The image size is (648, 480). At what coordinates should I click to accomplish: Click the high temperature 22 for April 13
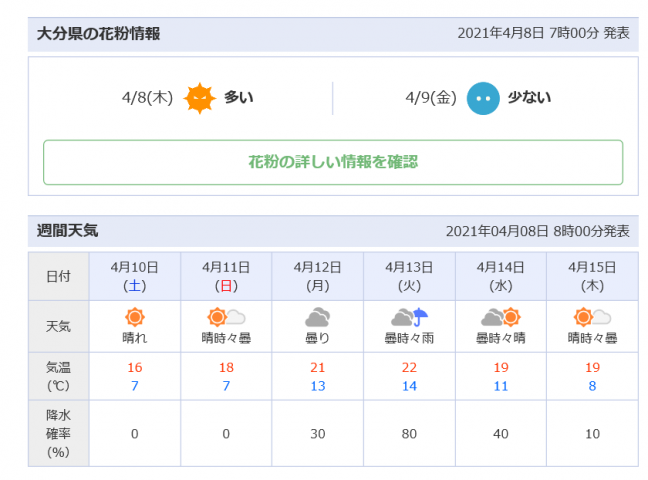coord(409,368)
